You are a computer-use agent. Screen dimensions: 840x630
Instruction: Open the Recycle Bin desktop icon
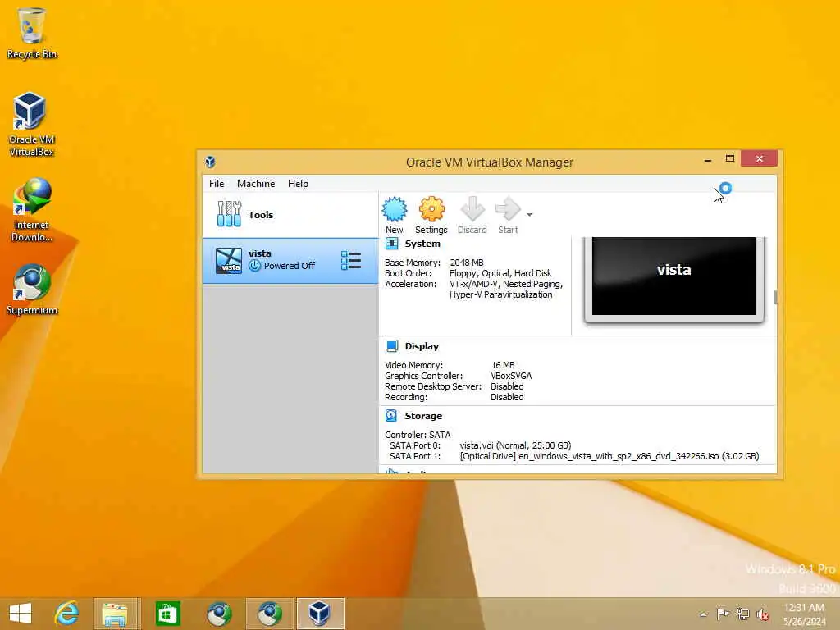tap(32, 33)
